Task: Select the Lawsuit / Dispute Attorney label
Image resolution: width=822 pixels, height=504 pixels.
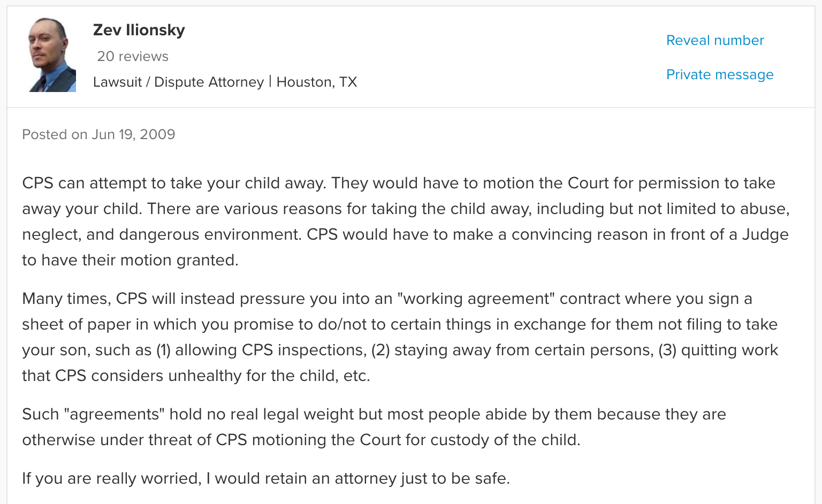Action: pos(178,82)
